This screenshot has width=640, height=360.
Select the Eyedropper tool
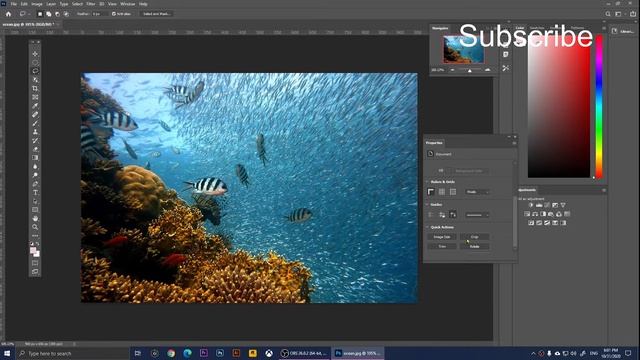[35, 106]
